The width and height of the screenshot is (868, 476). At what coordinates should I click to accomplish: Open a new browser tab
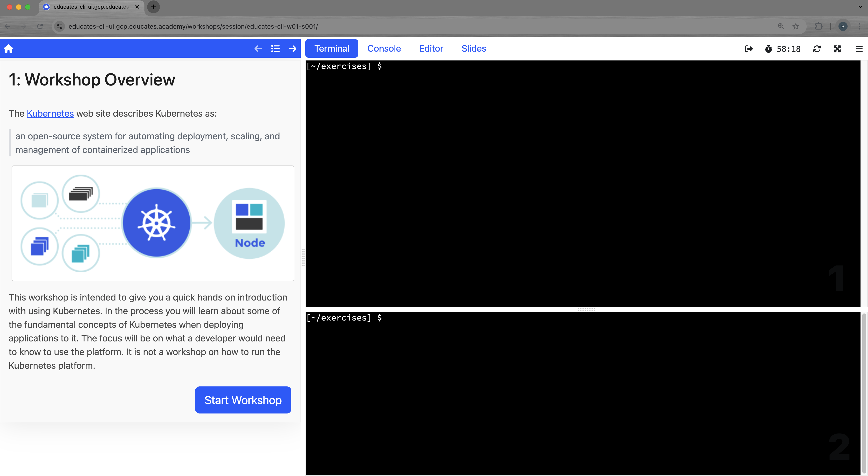pos(153,7)
